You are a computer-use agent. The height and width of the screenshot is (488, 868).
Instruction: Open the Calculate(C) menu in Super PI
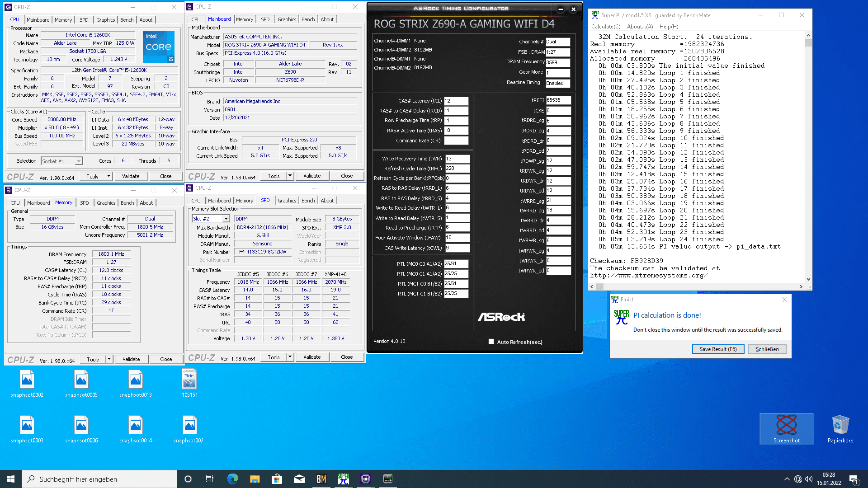pyautogui.click(x=606, y=27)
